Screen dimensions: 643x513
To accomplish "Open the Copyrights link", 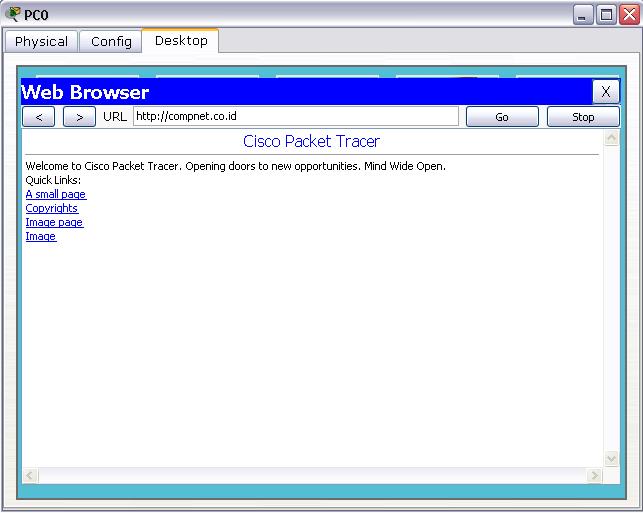I will click(x=52, y=208).
